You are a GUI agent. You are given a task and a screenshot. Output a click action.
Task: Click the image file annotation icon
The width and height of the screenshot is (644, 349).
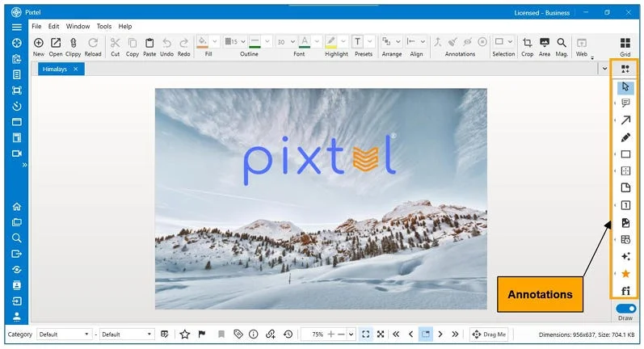click(x=625, y=222)
